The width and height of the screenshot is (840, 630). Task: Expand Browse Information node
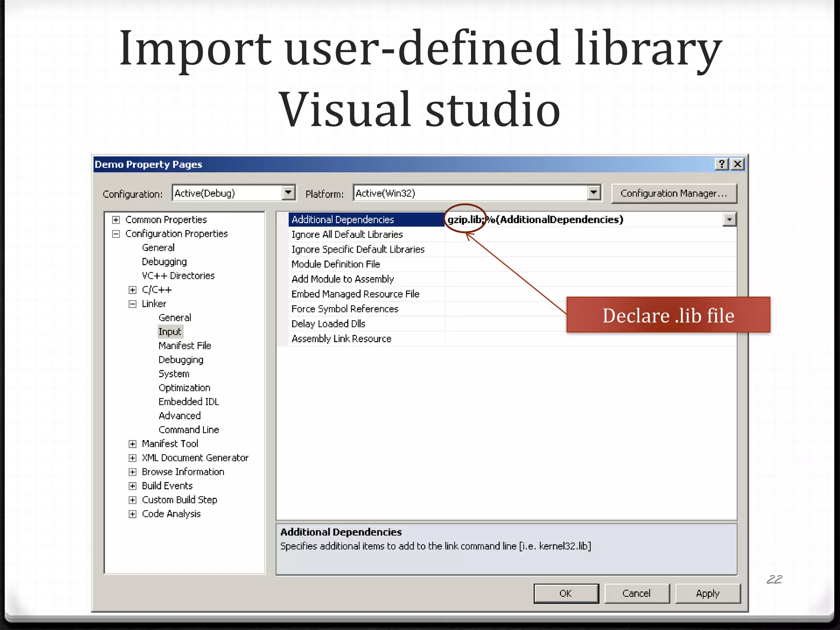click(132, 472)
